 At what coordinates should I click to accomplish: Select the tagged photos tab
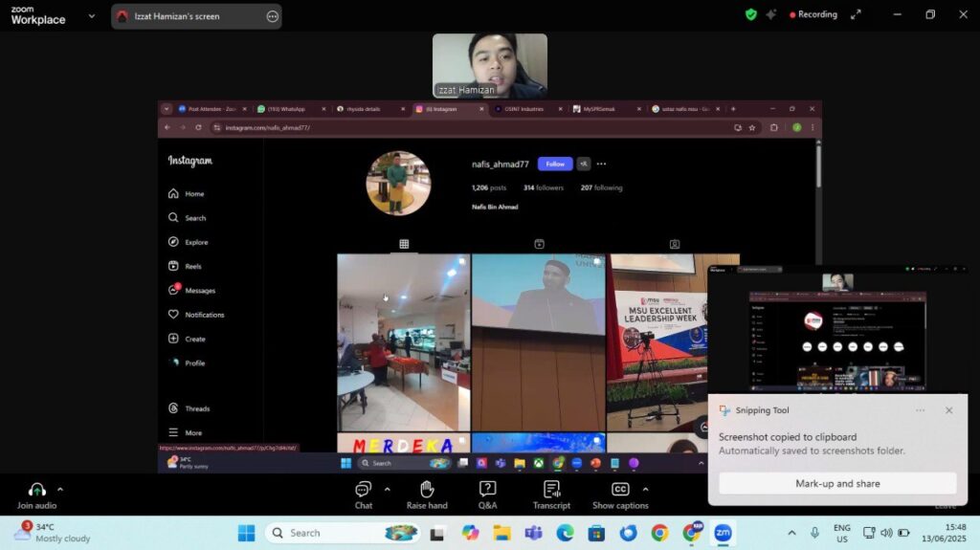pyautogui.click(x=675, y=244)
